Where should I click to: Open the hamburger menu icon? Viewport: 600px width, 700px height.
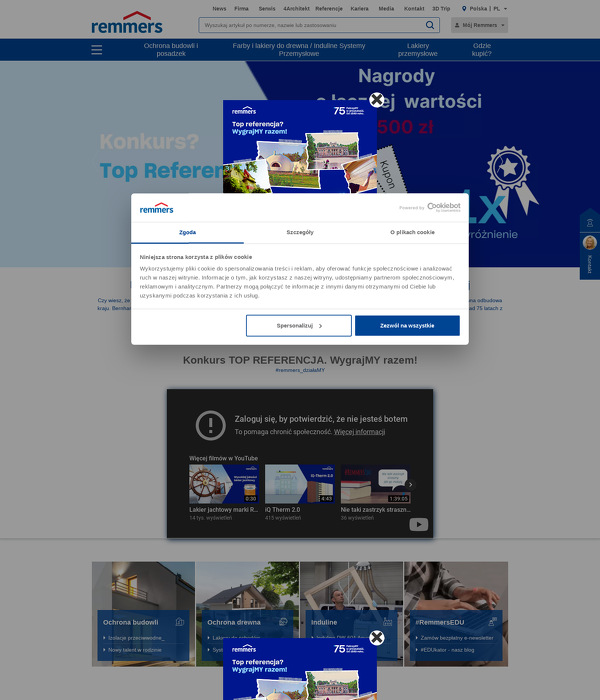coord(96,50)
